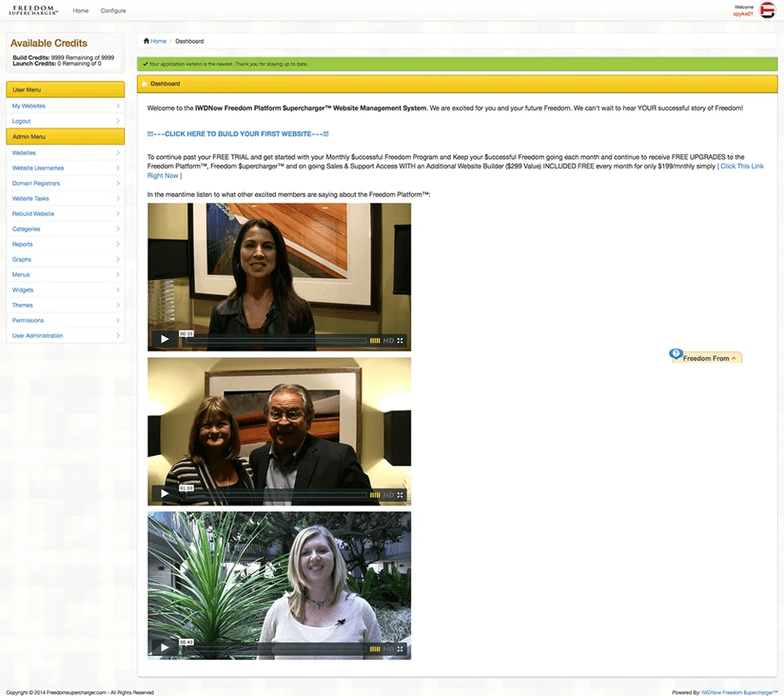784x696 pixels.
Task: Expand the Websites menu chevron
Action: [x=118, y=153]
